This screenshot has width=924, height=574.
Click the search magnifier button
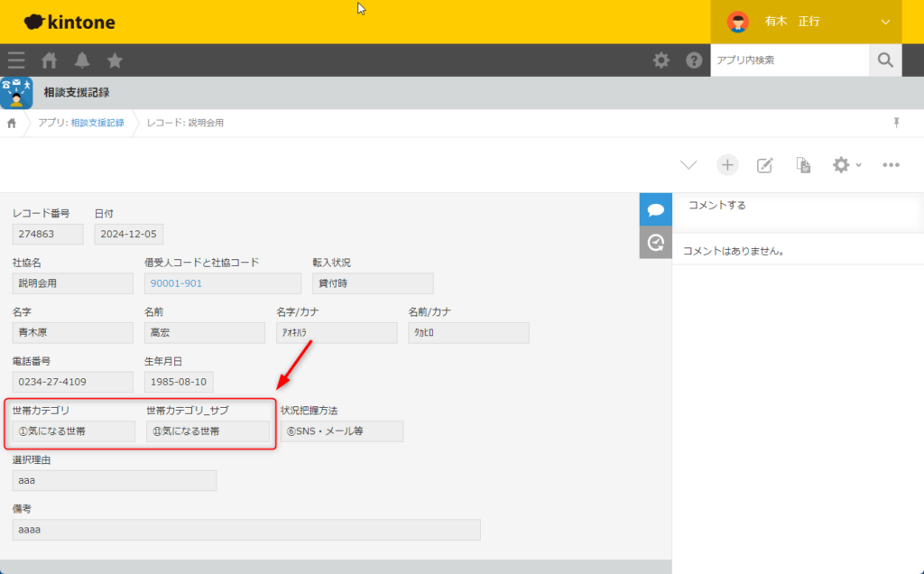(x=885, y=60)
